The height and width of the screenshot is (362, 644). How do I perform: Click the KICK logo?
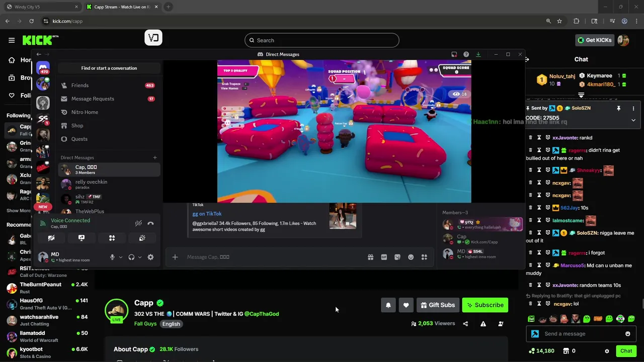coord(40,40)
